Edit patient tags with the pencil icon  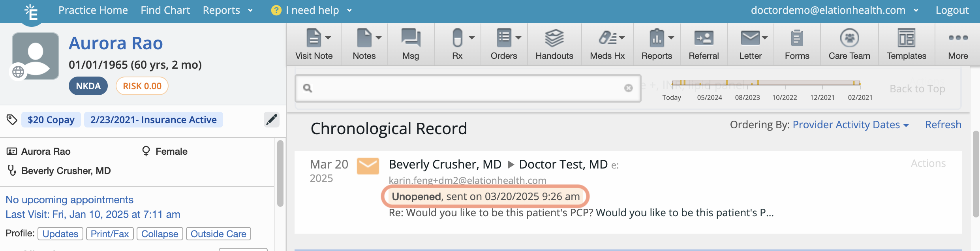pyautogui.click(x=272, y=120)
